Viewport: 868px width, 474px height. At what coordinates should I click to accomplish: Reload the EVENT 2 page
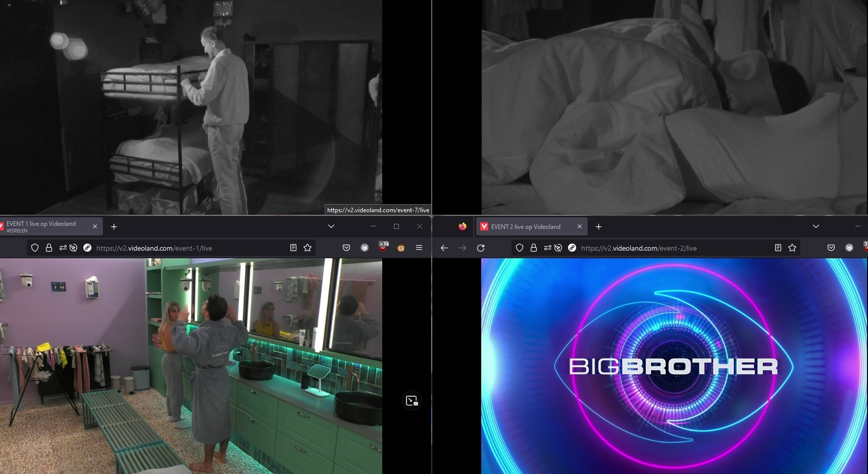pos(481,248)
